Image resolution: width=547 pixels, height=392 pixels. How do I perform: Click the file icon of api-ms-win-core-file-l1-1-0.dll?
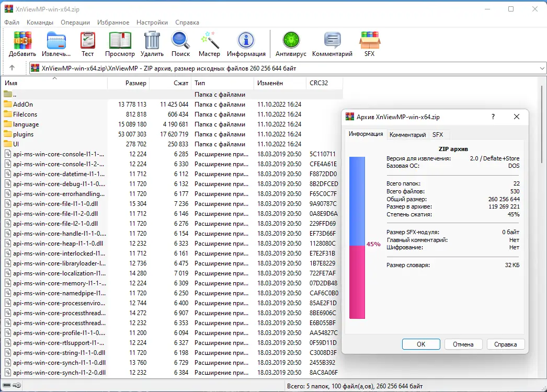8,203
